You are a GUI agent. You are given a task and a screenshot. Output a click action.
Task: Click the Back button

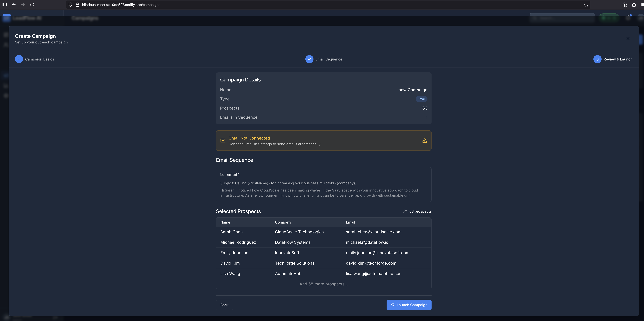pos(224,305)
